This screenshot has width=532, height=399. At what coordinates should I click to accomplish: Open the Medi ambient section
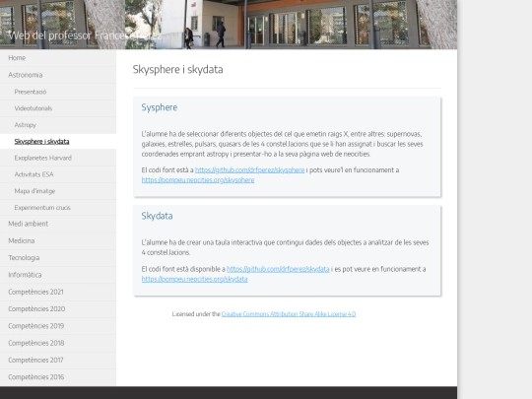pos(58,224)
